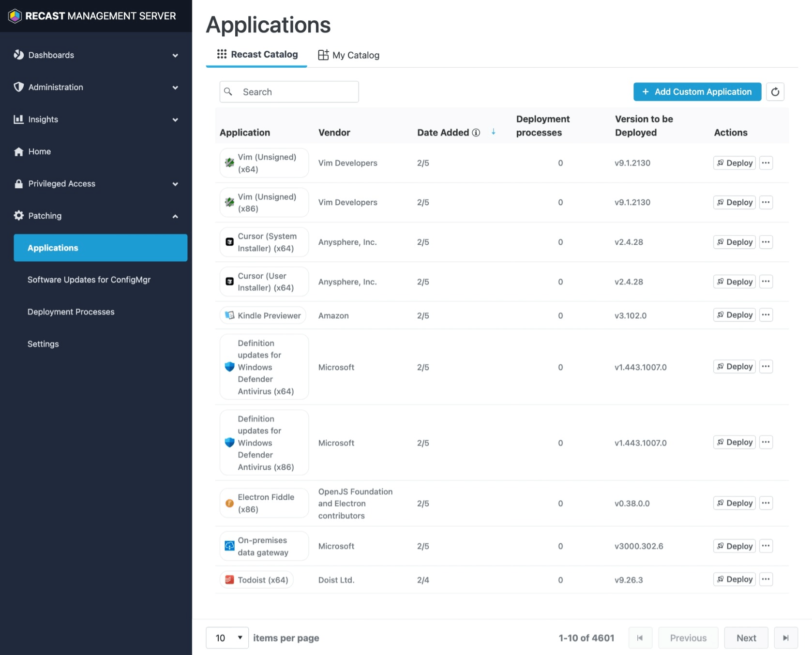Deploy Vim (Unsigned) (x86)

(734, 202)
